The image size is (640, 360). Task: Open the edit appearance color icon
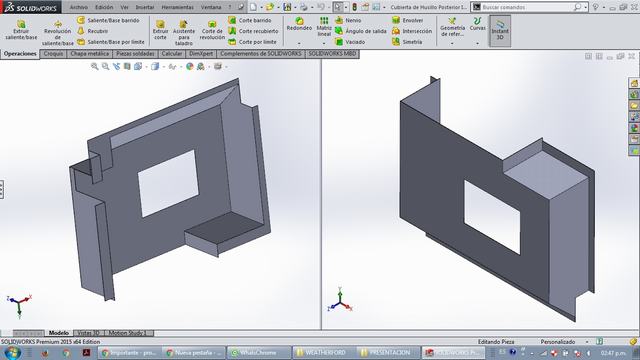click(190, 66)
